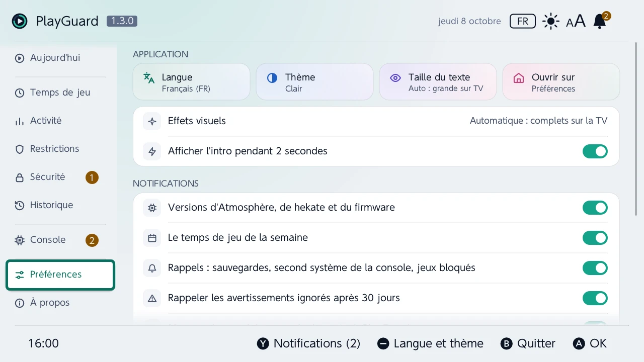Image resolution: width=644 pixels, height=362 pixels.
Task: Open À propos in the sidebar
Action: click(x=60, y=303)
